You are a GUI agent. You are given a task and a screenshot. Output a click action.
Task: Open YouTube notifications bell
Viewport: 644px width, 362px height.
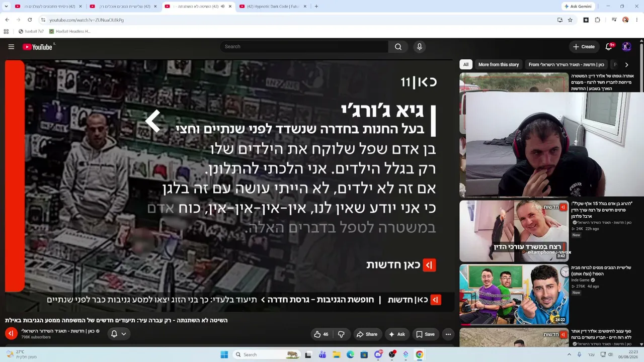point(609,47)
